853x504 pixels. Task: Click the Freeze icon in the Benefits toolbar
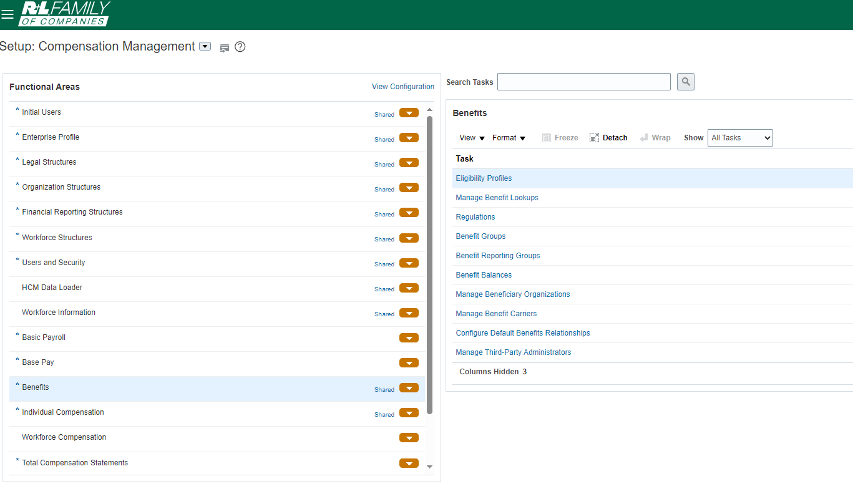(x=560, y=137)
